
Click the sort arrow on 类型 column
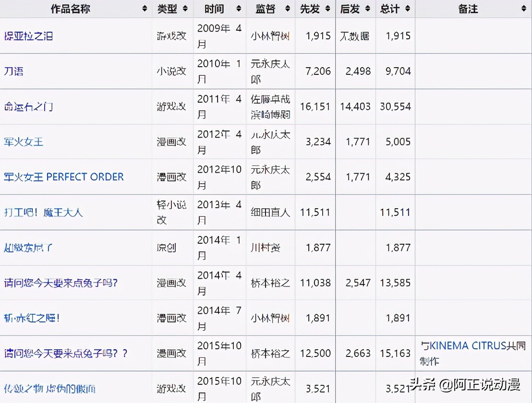pos(184,9)
